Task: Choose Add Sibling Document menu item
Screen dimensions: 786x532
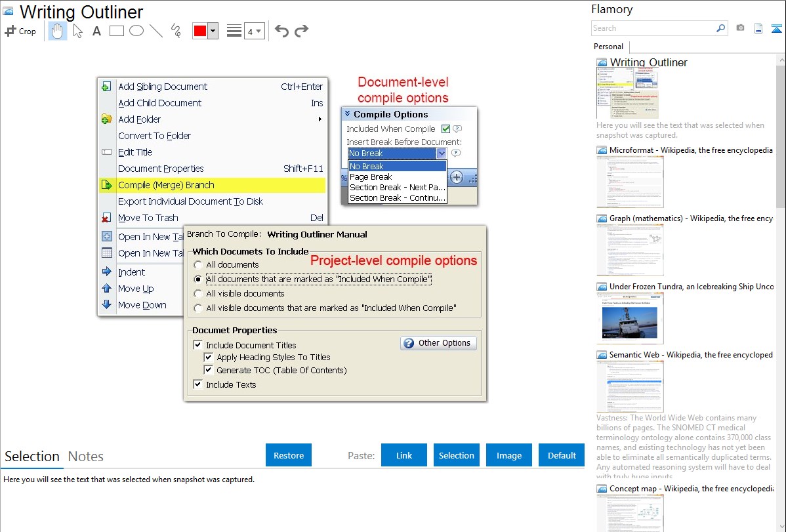Action: point(213,87)
